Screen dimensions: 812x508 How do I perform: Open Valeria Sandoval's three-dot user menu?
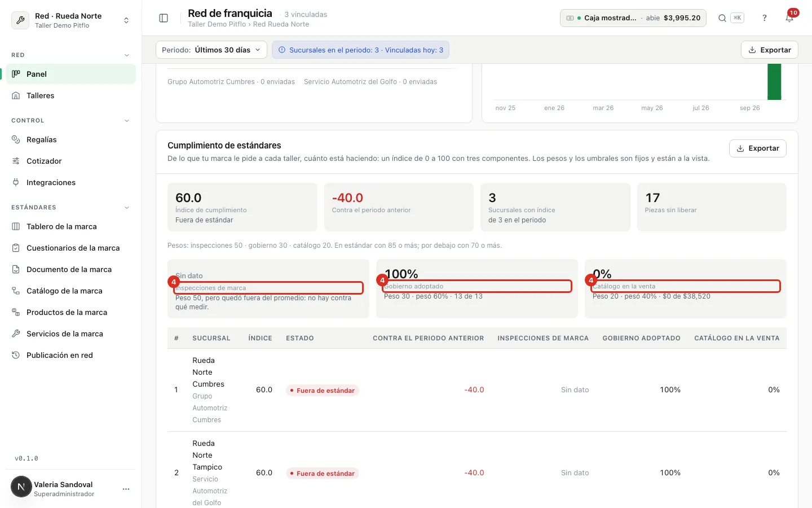(x=126, y=489)
